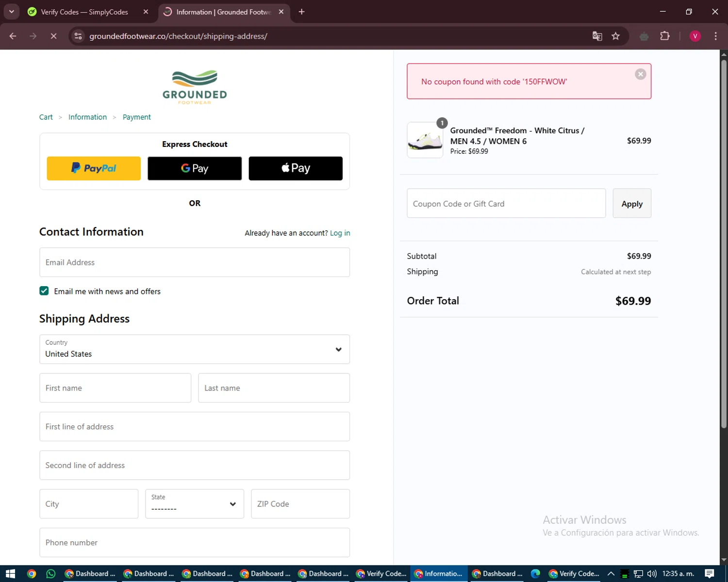The height and width of the screenshot is (582, 728).
Task: Focus the Email Address field
Action: (195, 262)
